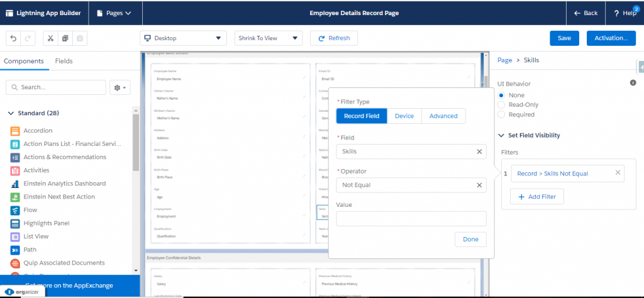
Task: Select the Read-Only radio button
Action: pos(501,104)
